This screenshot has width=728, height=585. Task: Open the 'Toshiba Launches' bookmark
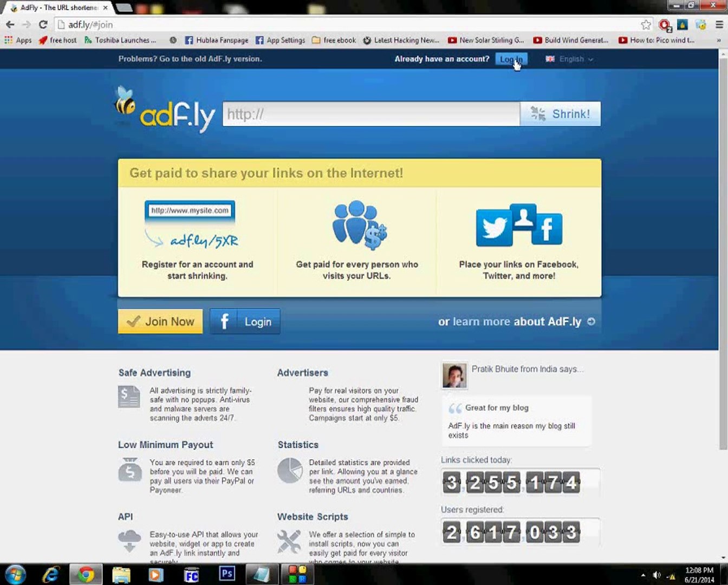(120, 40)
